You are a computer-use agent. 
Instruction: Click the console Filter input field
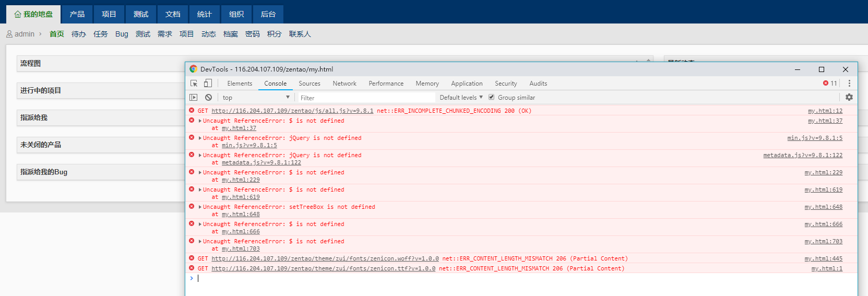pos(365,98)
